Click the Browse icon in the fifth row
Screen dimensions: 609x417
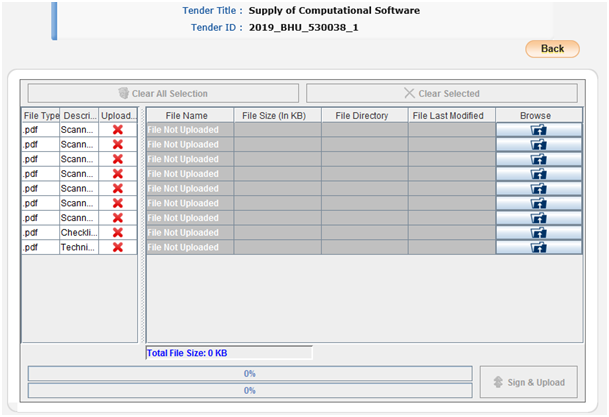click(539, 188)
